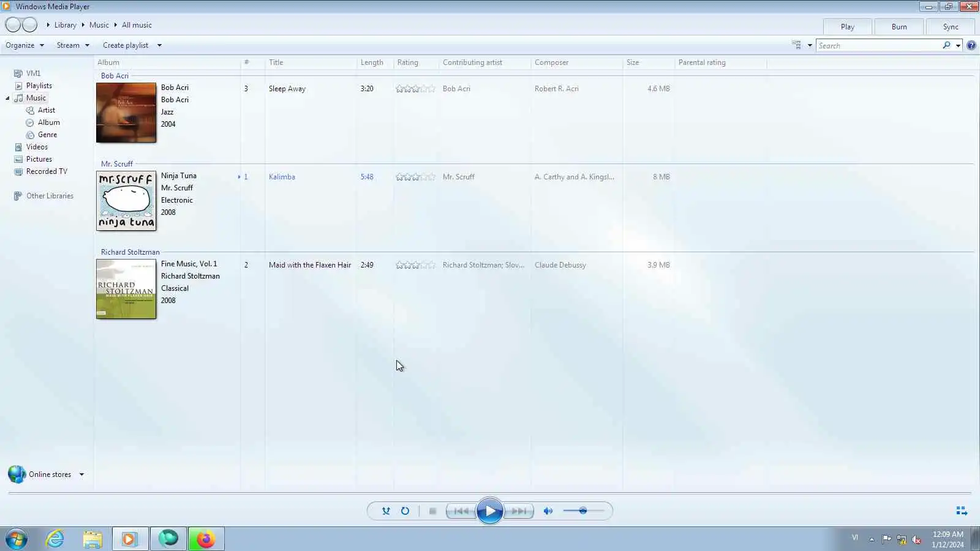Screen dimensions: 980x551
Task: Go back with the Back arrow button
Action: tap(13, 25)
